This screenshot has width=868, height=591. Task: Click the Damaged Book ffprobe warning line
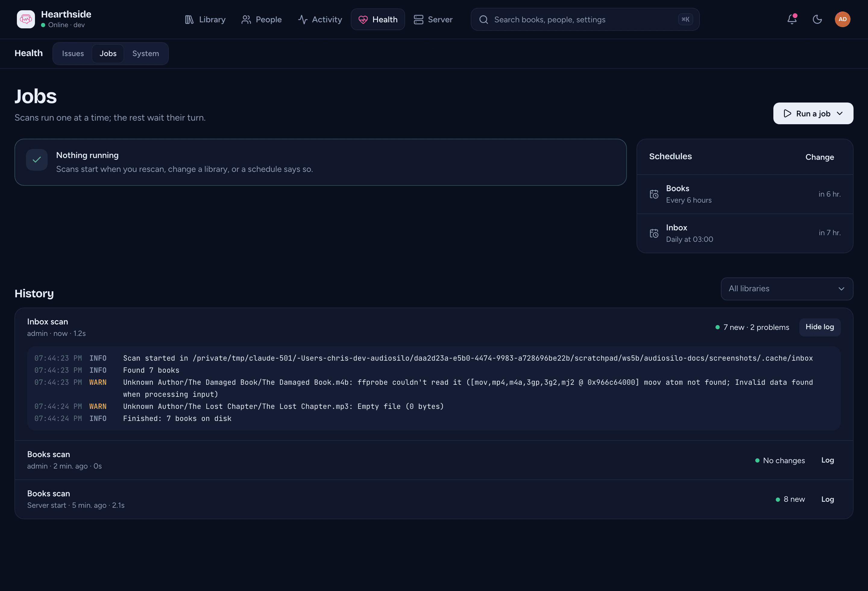(x=468, y=388)
